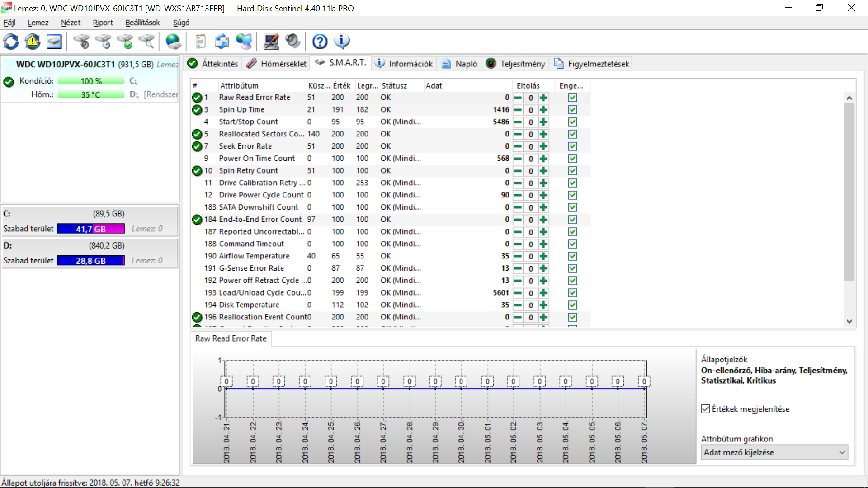The height and width of the screenshot is (488, 868).
Task: Click the refresh with warning icon
Action: click(33, 42)
